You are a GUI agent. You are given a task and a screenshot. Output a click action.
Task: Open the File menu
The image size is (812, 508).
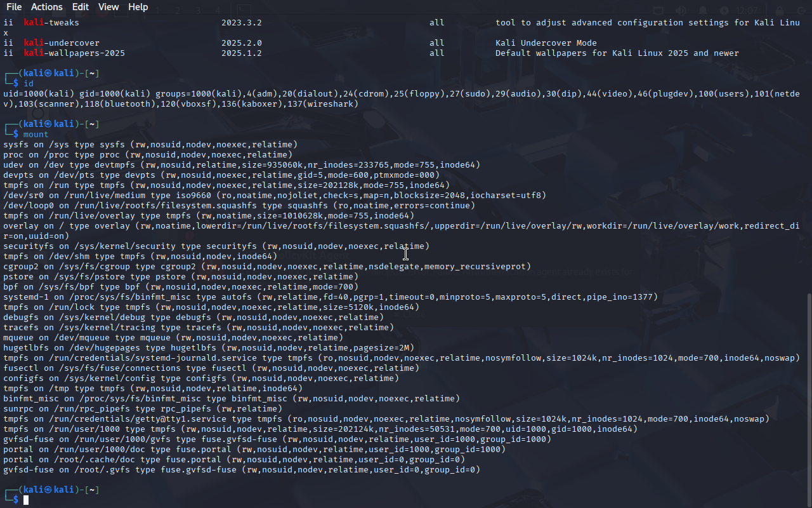coord(14,7)
